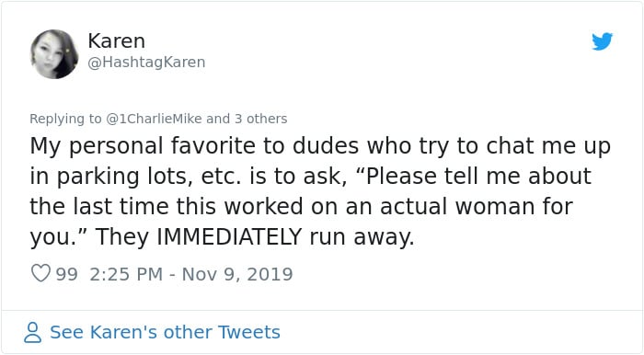Click the blue Twitter bird logo
Screen dimensions: 644x355
[x=602, y=41]
